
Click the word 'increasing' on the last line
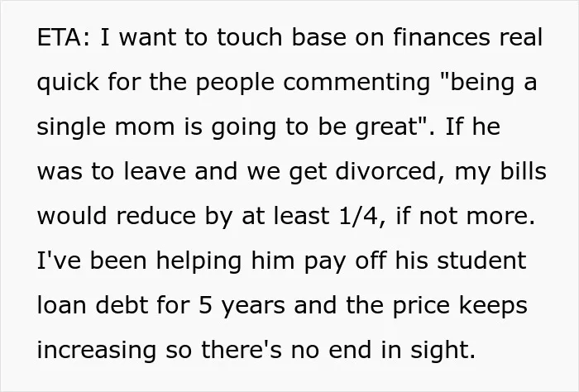(97, 351)
